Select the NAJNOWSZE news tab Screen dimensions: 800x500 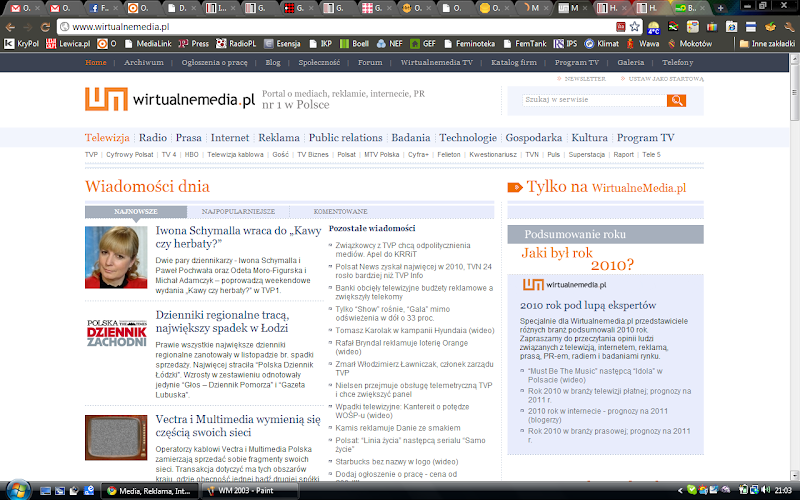point(136,212)
